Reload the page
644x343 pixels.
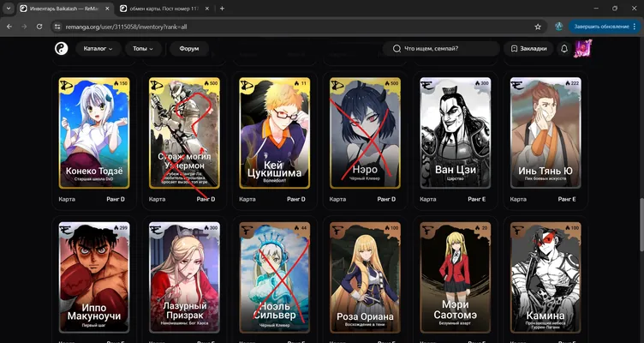click(39, 27)
